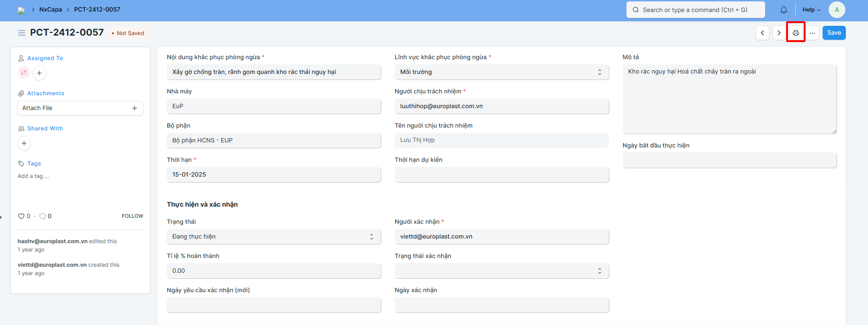868x325 pixels.
Task: Open the three-dots more options menu
Action: click(812, 33)
